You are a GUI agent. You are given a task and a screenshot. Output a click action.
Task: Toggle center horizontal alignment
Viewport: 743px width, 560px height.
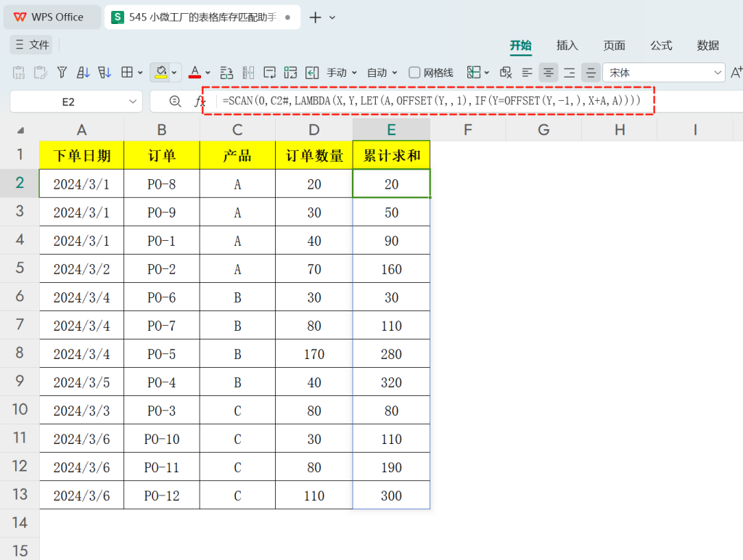click(549, 73)
